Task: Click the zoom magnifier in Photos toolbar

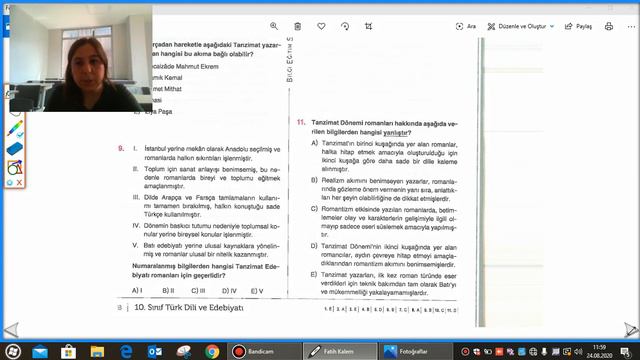Action: (x=274, y=26)
